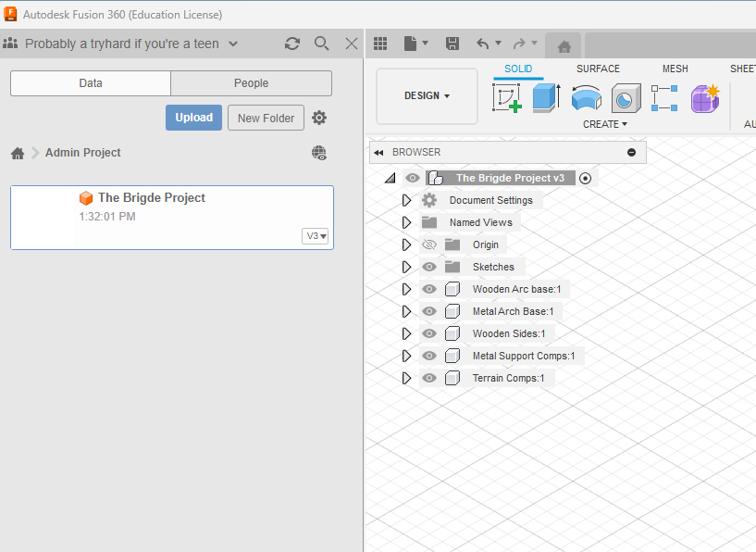This screenshot has height=552, width=756.
Task: Show the Origin folder
Action: click(429, 245)
